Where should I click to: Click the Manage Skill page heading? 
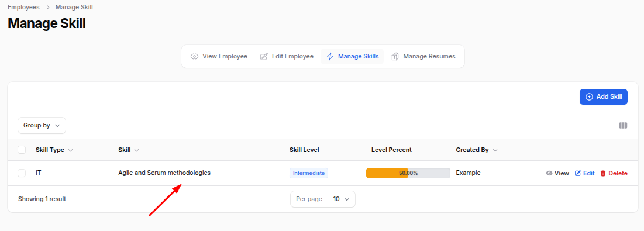pyautogui.click(x=46, y=23)
